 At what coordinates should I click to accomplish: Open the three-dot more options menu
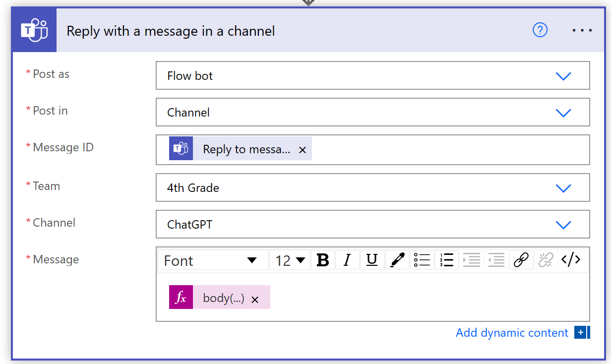pyautogui.click(x=582, y=30)
